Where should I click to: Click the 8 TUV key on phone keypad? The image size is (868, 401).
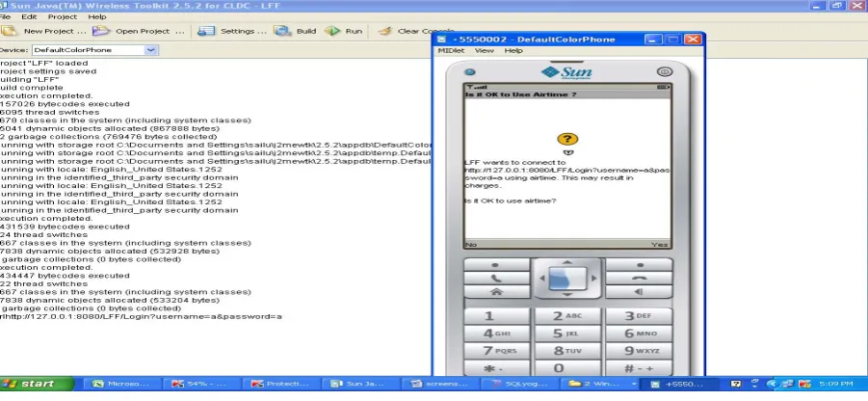click(x=567, y=351)
